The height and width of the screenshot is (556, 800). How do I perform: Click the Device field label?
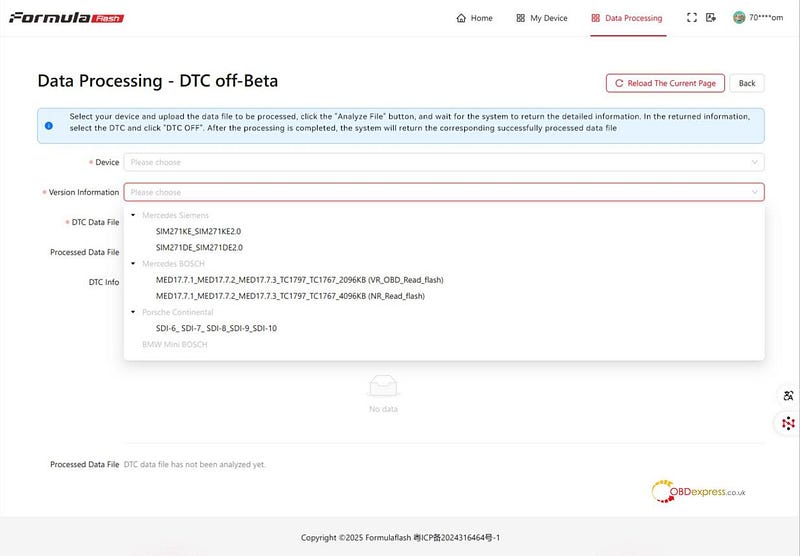pos(107,162)
